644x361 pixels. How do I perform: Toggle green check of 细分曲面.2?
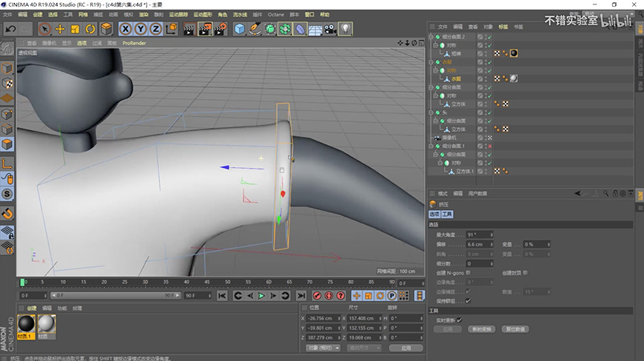pos(490,37)
